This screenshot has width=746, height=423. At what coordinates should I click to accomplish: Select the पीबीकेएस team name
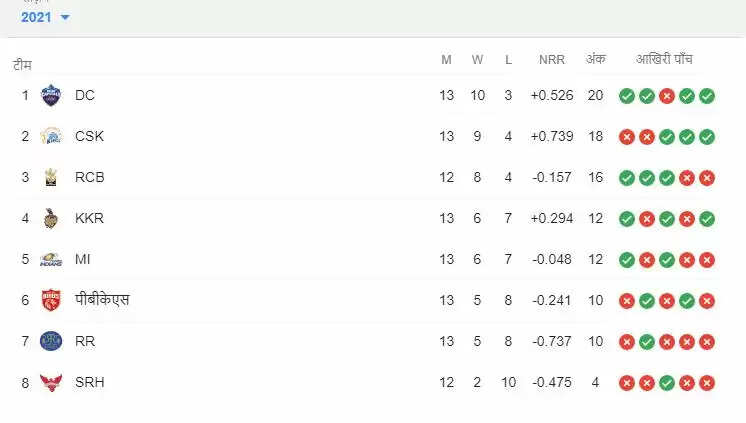[102, 300]
